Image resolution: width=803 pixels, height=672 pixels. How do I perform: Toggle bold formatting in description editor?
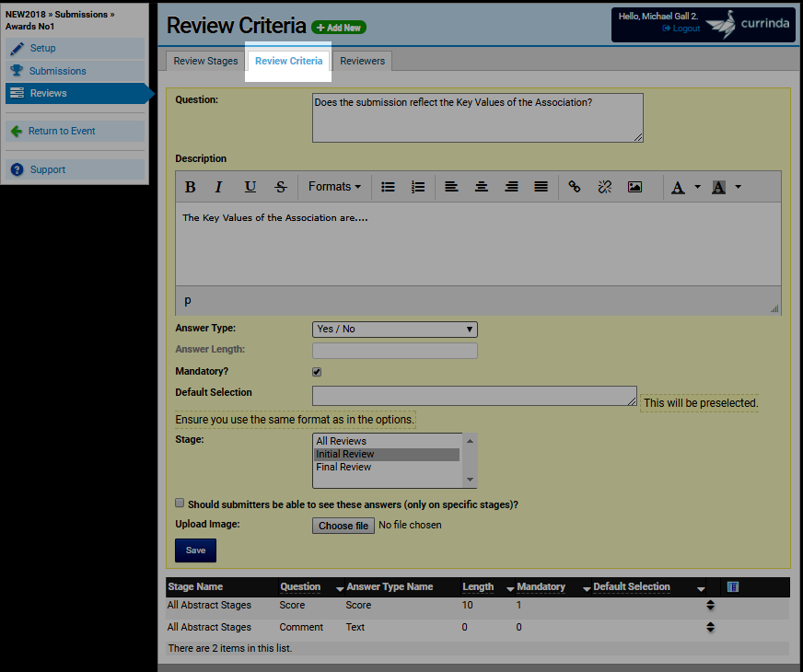click(190, 187)
